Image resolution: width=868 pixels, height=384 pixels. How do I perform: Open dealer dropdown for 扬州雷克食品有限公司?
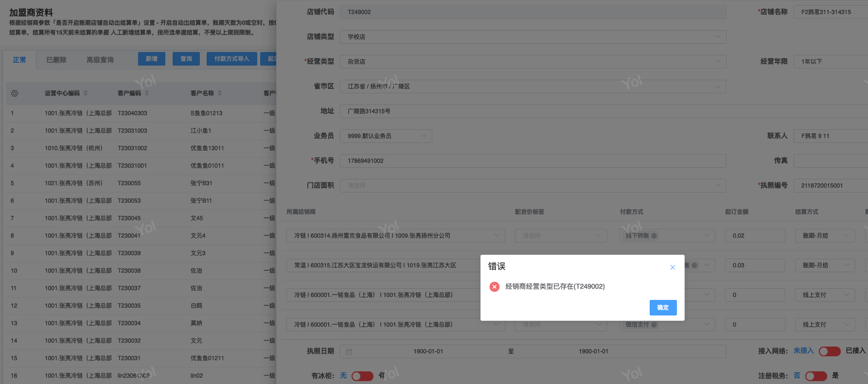click(396, 236)
